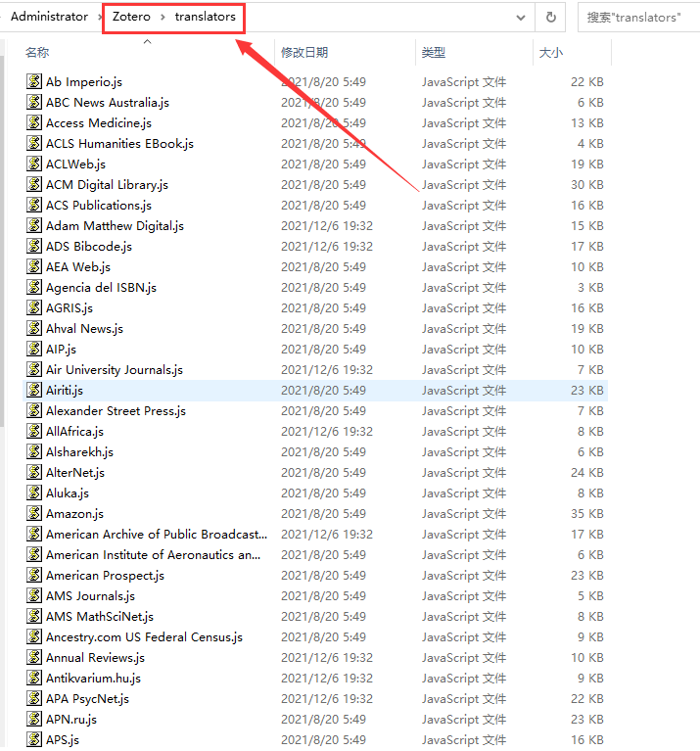Click the APS.js file icon
700x751 pixels.
tap(34, 740)
